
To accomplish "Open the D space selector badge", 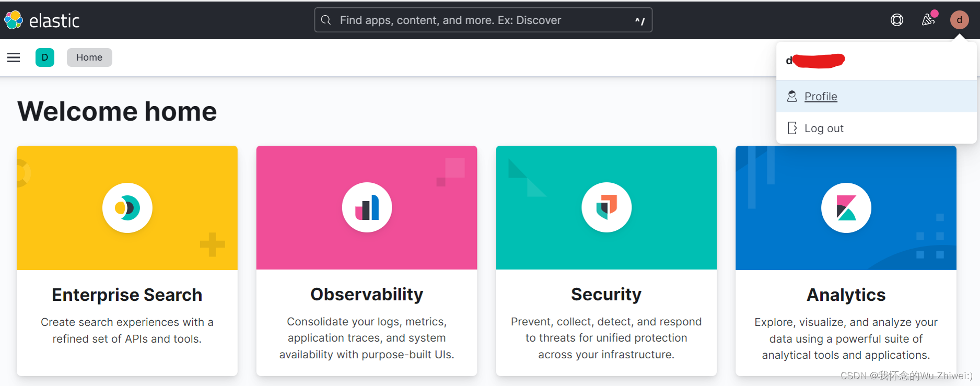I will (x=45, y=57).
